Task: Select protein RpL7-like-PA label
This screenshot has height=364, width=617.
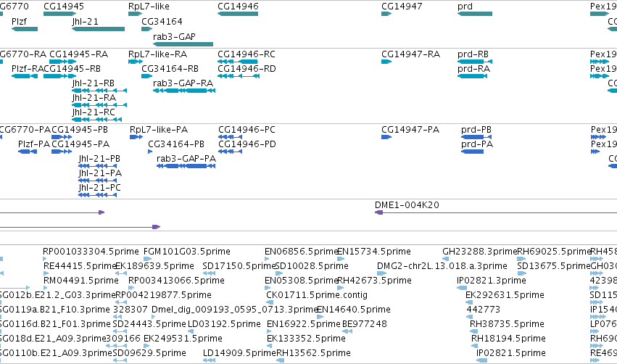Action: pos(159,130)
